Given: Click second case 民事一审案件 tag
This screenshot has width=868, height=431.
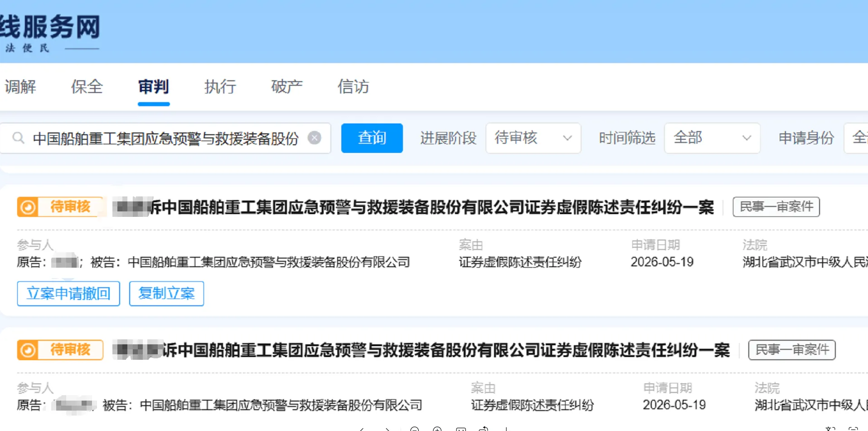Looking at the screenshot, I should coord(792,350).
